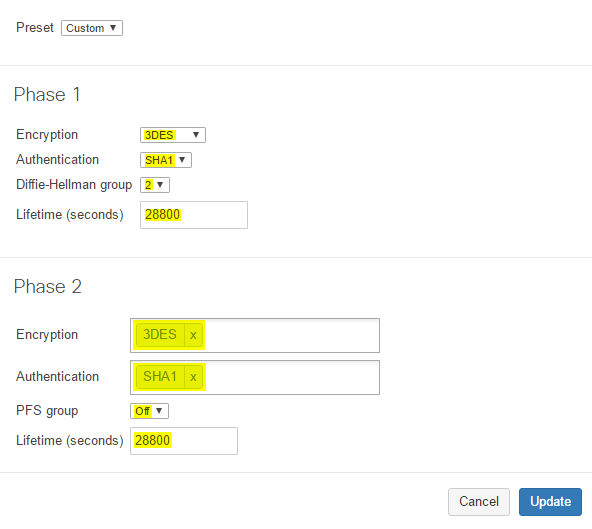
Task: Open the Preset dropdown set to Custom
Action: tap(92, 28)
